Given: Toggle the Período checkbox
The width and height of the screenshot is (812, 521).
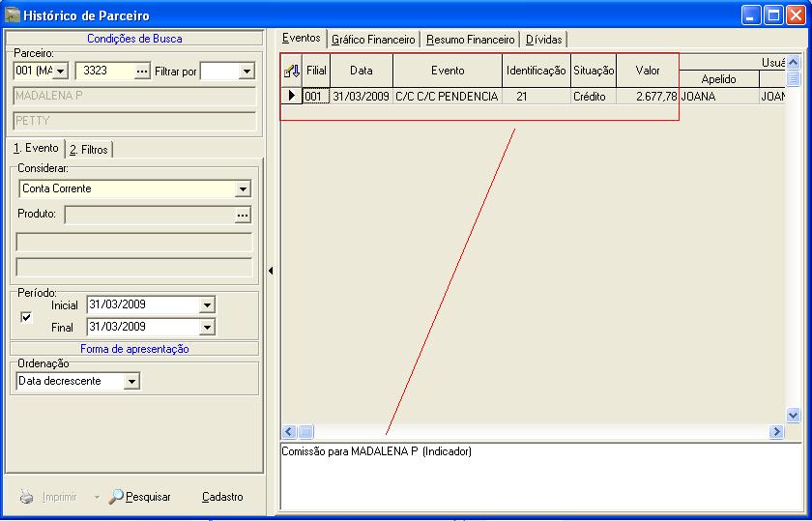Looking at the screenshot, I should click(26, 316).
